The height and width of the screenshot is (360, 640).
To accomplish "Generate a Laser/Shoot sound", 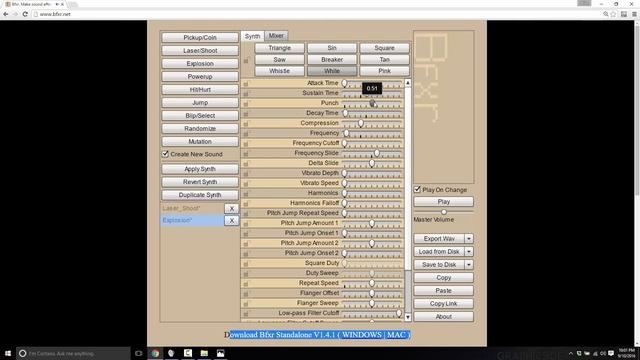I will (200, 51).
